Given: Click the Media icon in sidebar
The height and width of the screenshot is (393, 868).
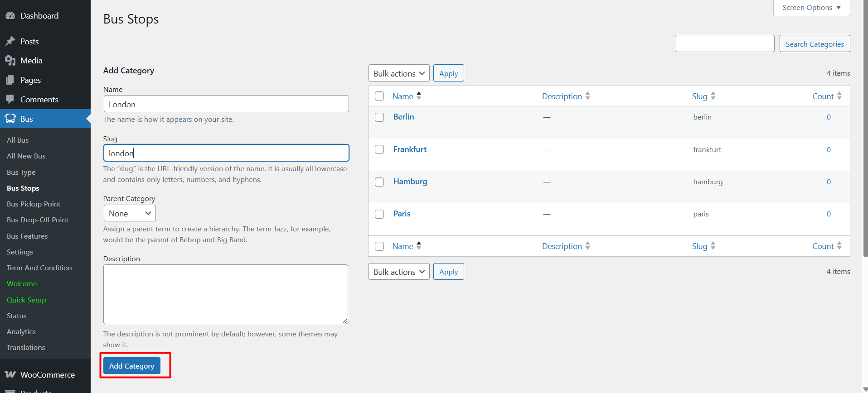Looking at the screenshot, I should click(x=10, y=61).
